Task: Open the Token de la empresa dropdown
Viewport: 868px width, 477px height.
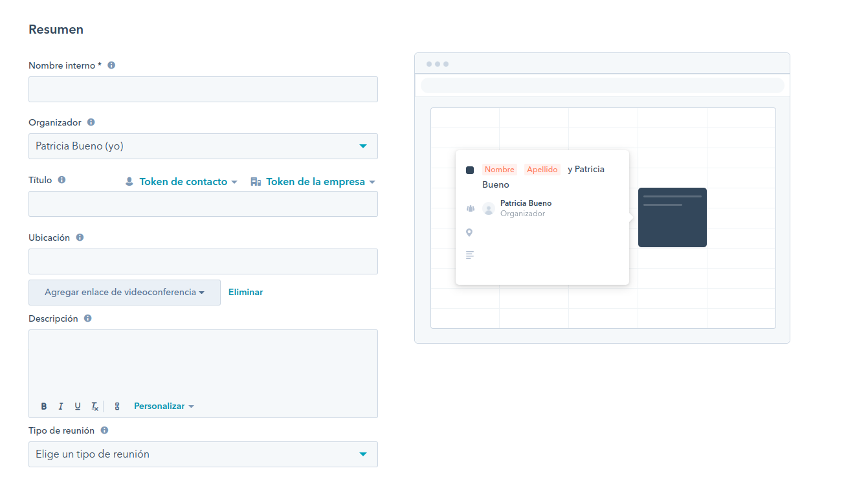Action: tap(313, 182)
